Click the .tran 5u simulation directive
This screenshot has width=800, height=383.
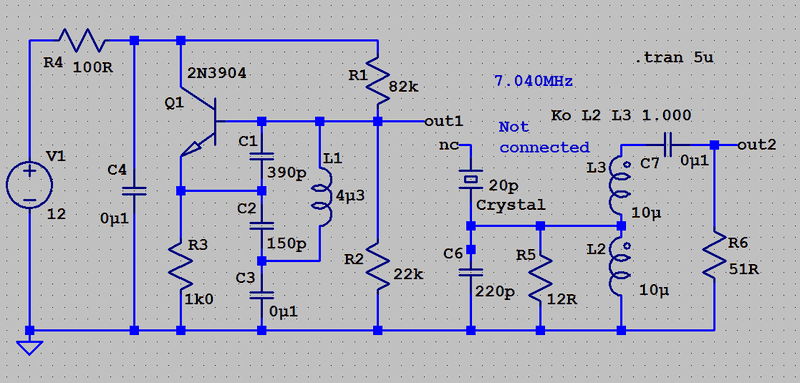tap(674, 58)
